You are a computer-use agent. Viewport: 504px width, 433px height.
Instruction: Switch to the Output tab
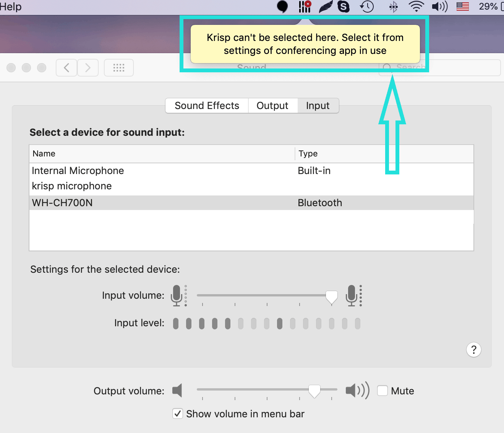pos(272,106)
